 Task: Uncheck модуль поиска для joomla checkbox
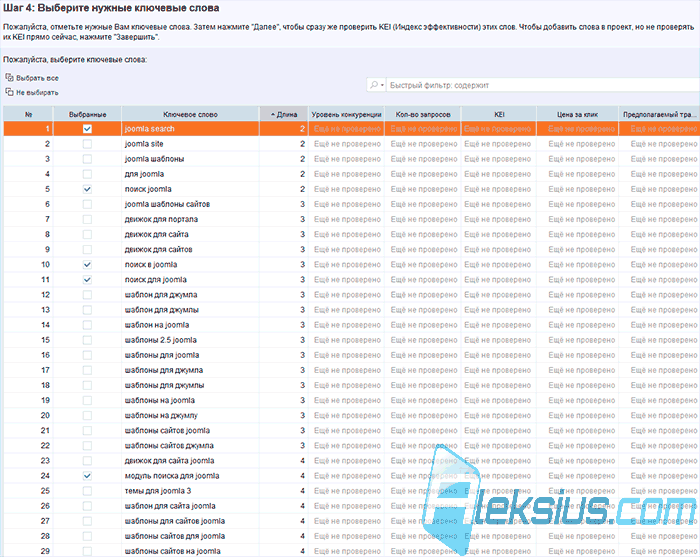click(87, 476)
